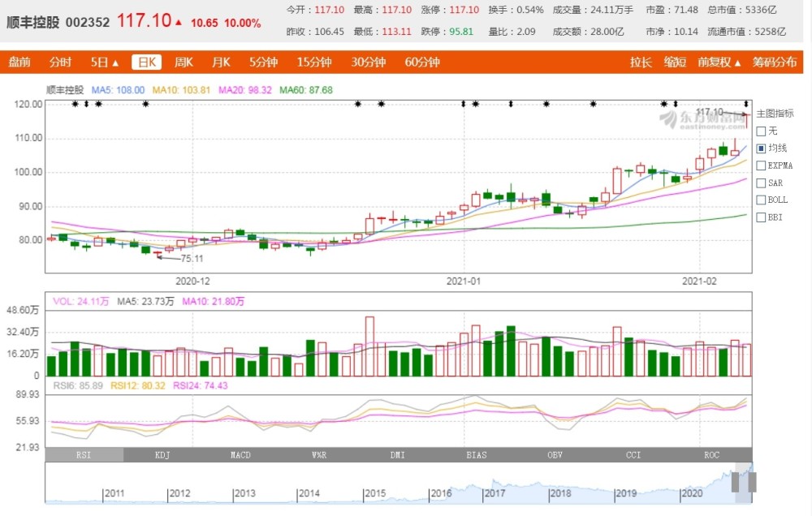
Task: Switch to 周K weekly chart
Action: point(184,62)
